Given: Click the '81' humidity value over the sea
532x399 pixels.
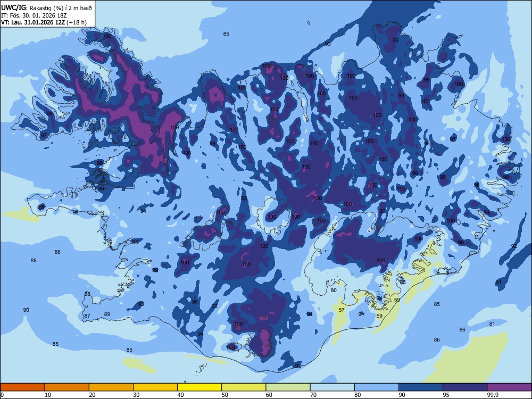Looking at the screenshot, I should (492, 323).
